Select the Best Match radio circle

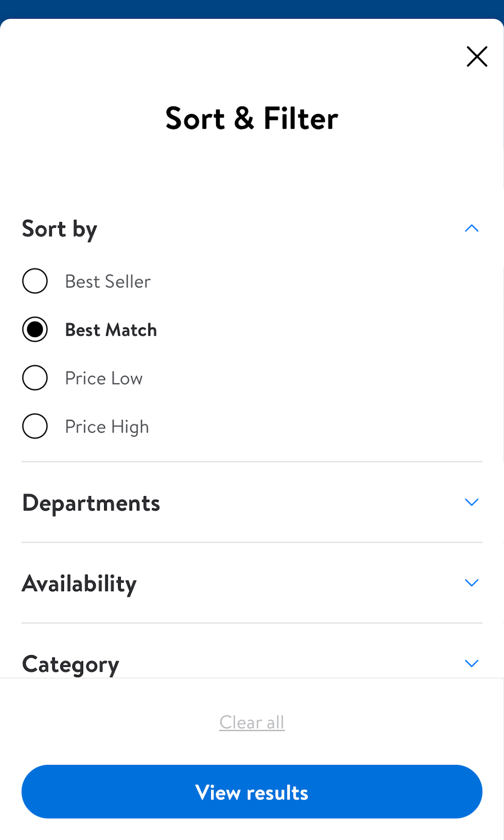35,329
